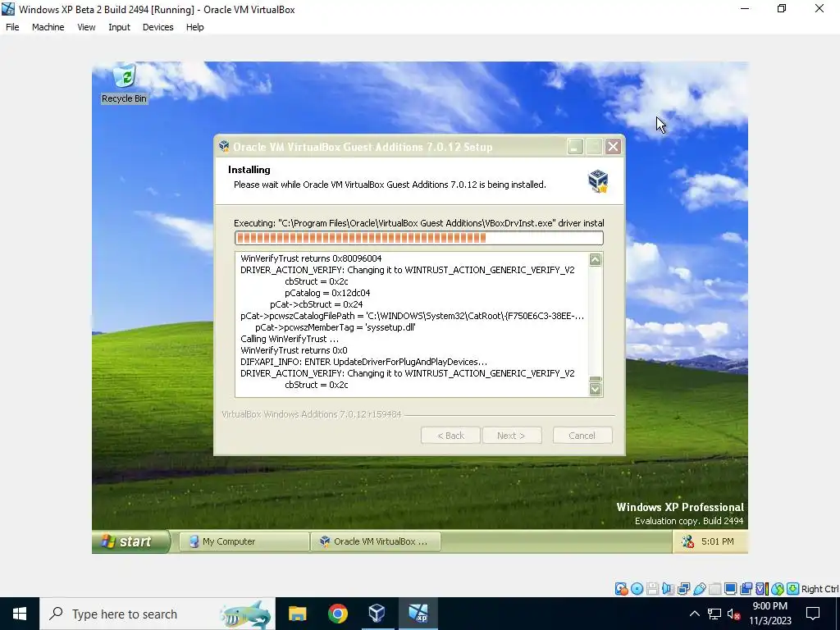Click the log scroll down arrow
The height and width of the screenshot is (630, 840).
click(x=596, y=389)
